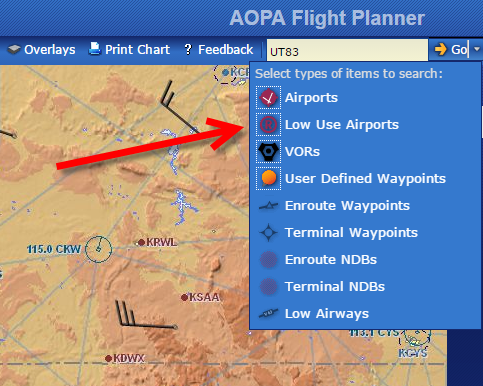The width and height of the screenshot is (483, 386).
Task: Click the UT83 search input field
Action: pyautogui.click(x=347, y=50)
